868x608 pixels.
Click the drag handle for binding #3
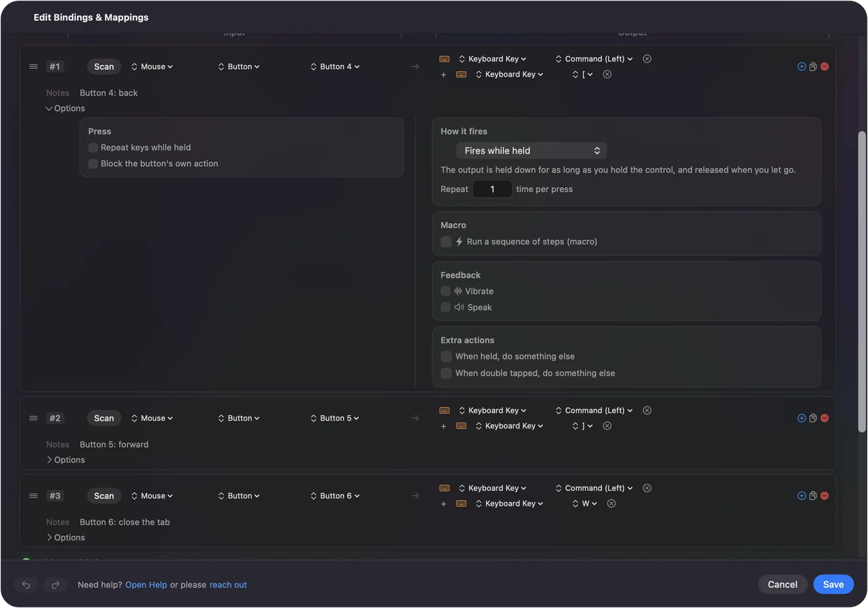coord(33,496)
